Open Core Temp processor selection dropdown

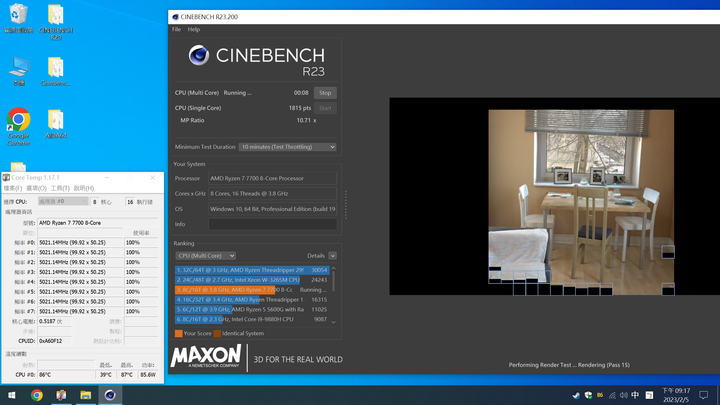pos(63,202)
